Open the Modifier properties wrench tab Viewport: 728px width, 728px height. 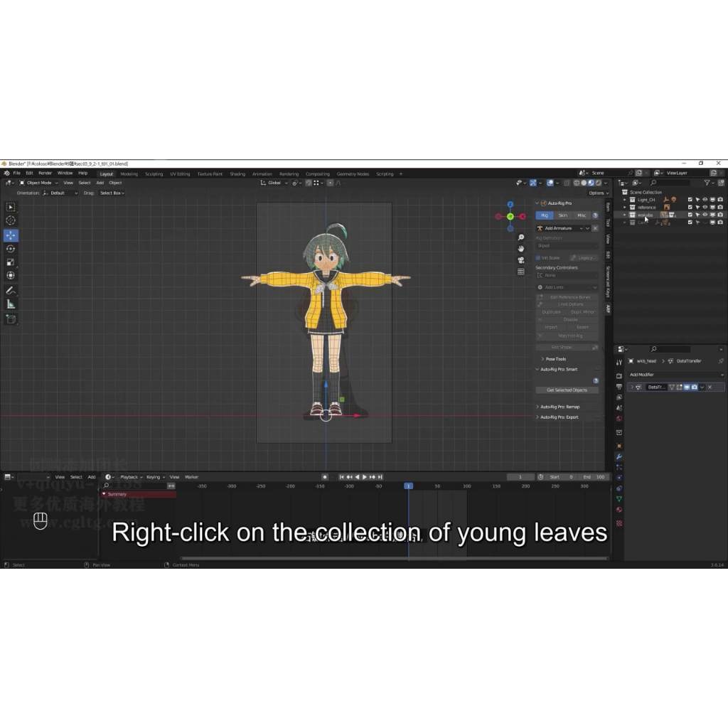click(x=619, y=456)
